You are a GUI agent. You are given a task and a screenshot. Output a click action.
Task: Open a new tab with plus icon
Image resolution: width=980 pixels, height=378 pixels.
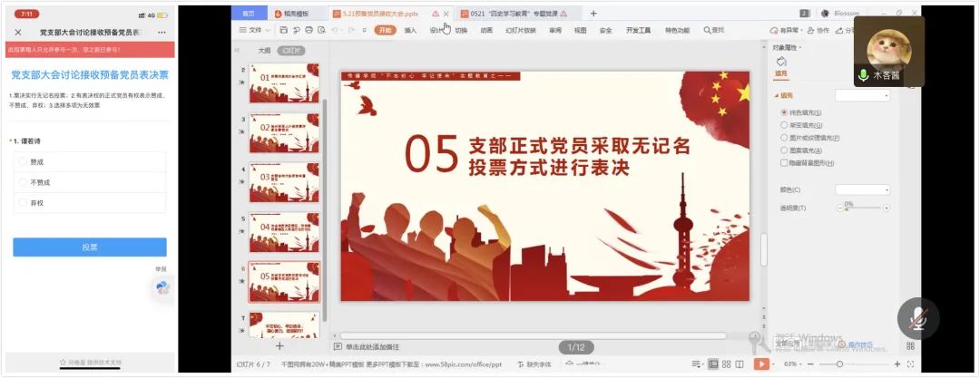tap(593, 14)
